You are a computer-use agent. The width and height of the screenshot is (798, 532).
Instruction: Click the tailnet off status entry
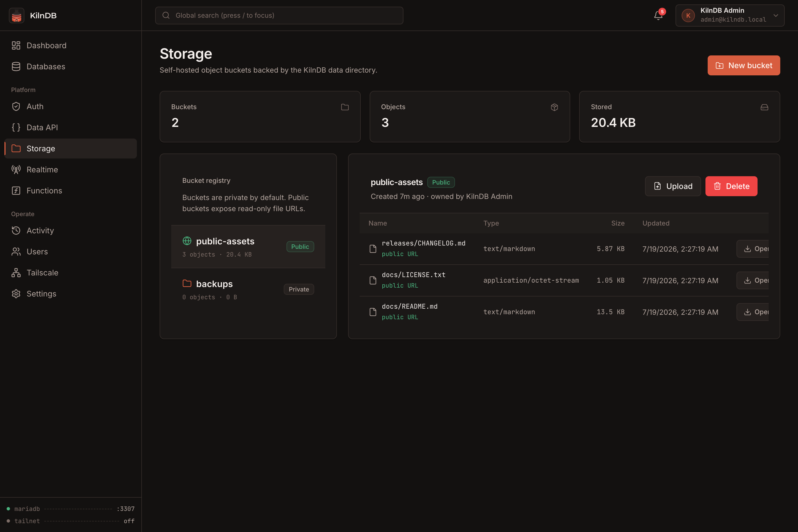point(71,521)
